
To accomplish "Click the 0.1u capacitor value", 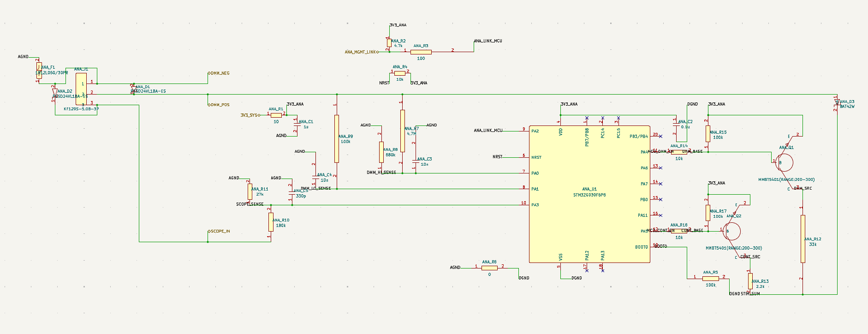I will click(685, 127).
